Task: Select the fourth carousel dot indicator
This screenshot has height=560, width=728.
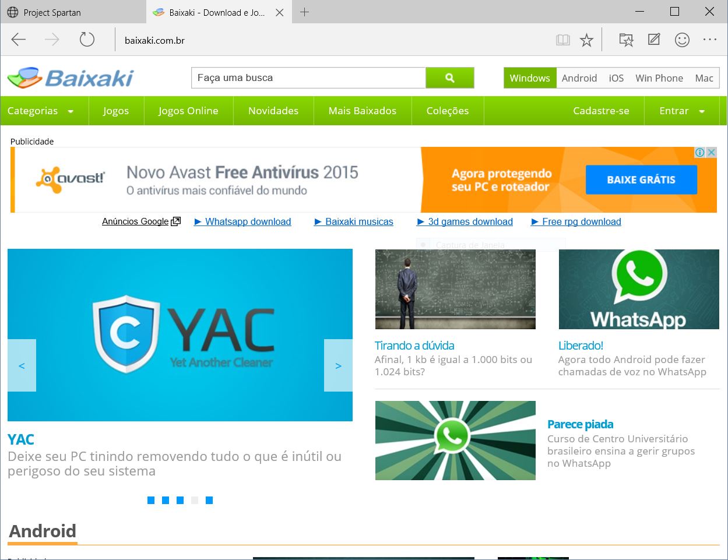Action: 195,500
